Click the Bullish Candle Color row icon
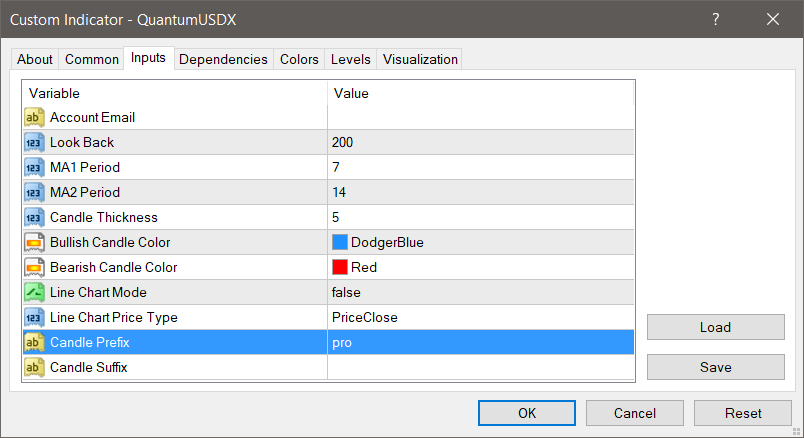Image resolution: width=804 pixels, height=438 pixels. (x=33, y=242)
